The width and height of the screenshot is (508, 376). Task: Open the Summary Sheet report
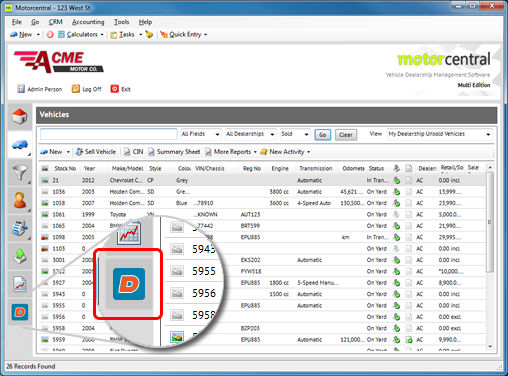coord(174,152)
